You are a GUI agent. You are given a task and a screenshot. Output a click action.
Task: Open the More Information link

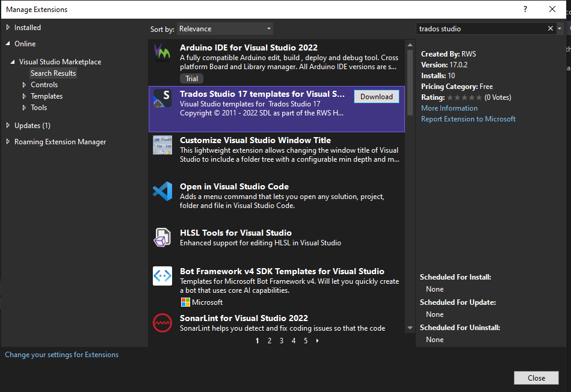coord(449,108)
